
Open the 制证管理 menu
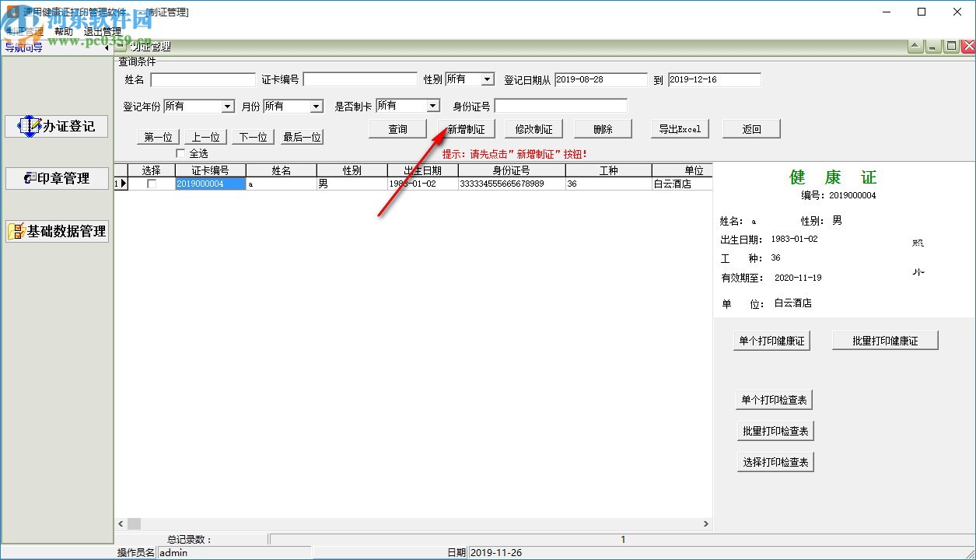coord(25,31)
